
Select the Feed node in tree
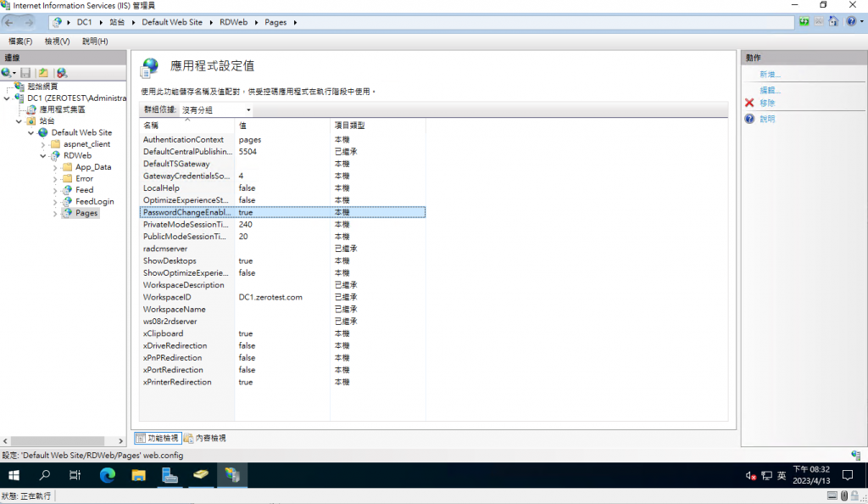(84, 190)
